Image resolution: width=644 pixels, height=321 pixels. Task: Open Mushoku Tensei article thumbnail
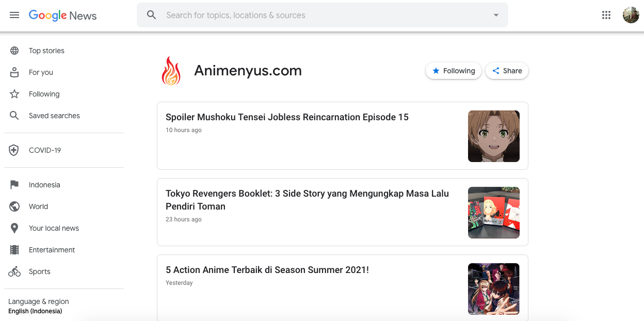494,136
